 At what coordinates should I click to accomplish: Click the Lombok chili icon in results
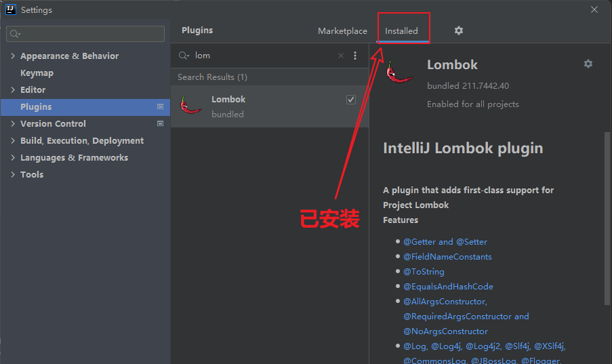click(190, 106)
